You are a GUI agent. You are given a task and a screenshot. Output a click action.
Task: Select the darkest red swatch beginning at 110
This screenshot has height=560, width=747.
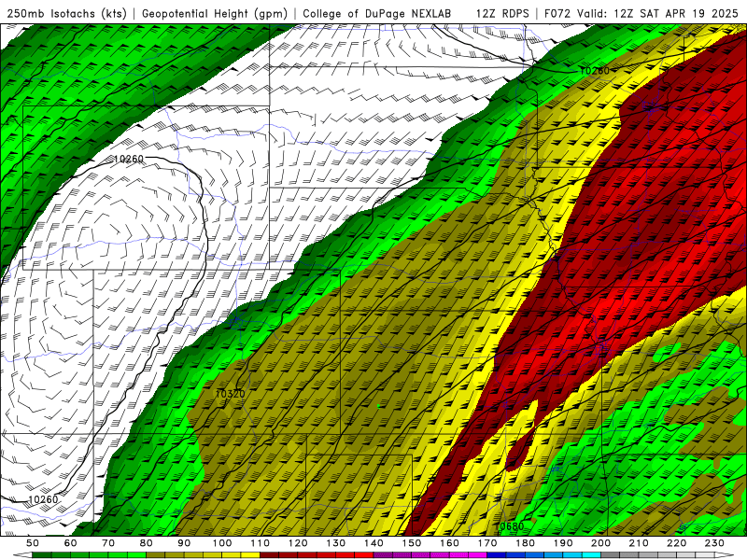[x=269, y=554]
